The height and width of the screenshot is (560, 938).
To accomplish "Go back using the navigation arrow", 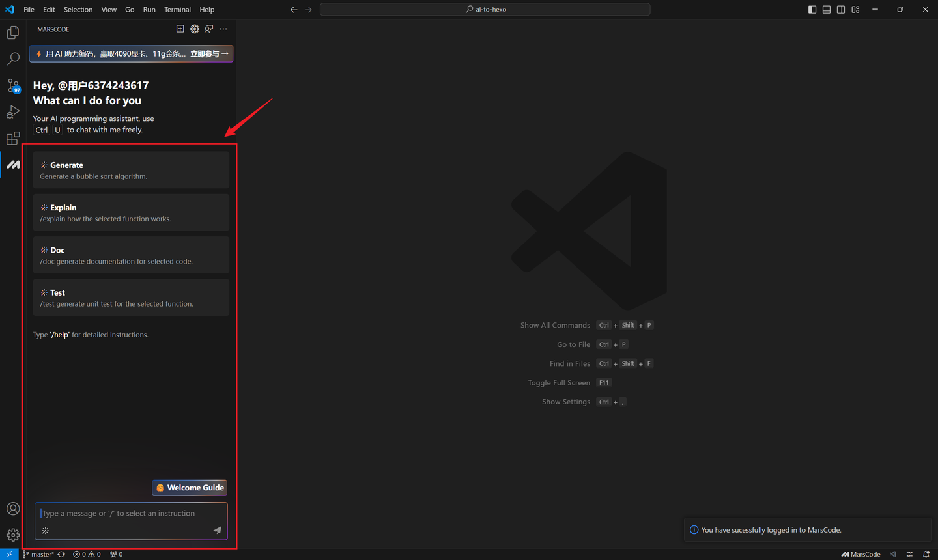I will point(294,10).
